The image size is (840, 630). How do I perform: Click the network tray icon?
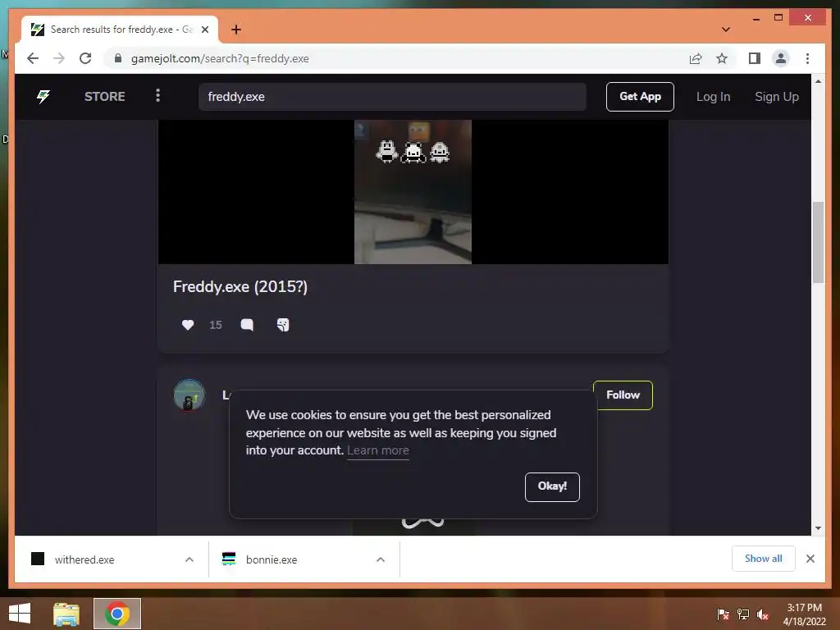743,614
